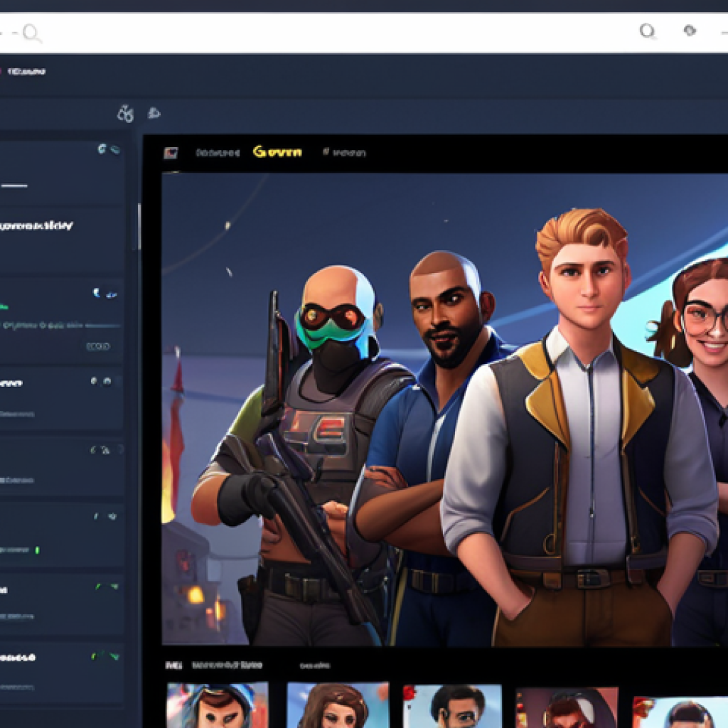The width and height of the screenshot is (728, 728).
Task: Click the green arrow icon in the bottom sidebar row
Action: [x=114, y=656]
